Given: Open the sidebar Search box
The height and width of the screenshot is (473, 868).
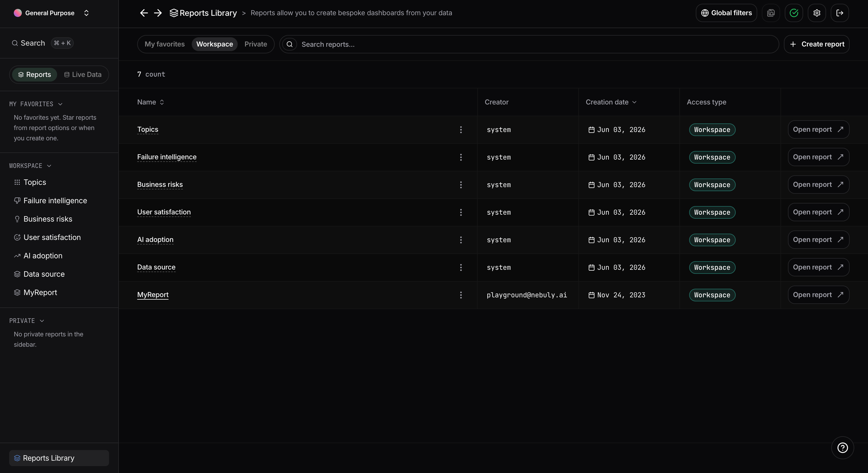Looking at the screenshot, I should (x=43, y=43).
